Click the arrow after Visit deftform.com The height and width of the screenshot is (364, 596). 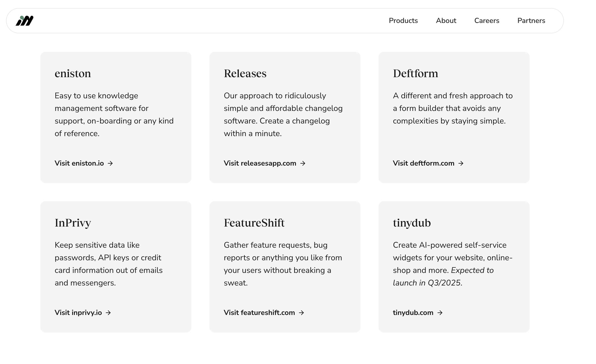461,163
